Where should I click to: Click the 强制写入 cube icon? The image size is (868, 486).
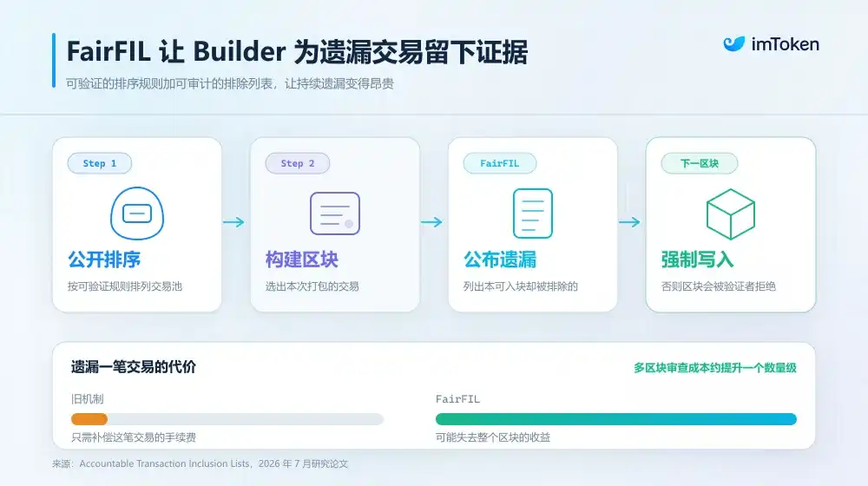pyautogui.click(x=731, y=213)
